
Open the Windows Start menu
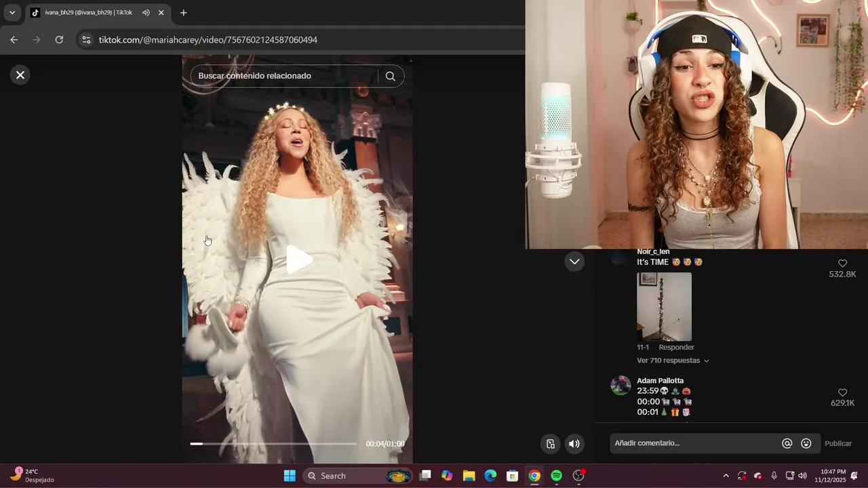tap(290, 476)
